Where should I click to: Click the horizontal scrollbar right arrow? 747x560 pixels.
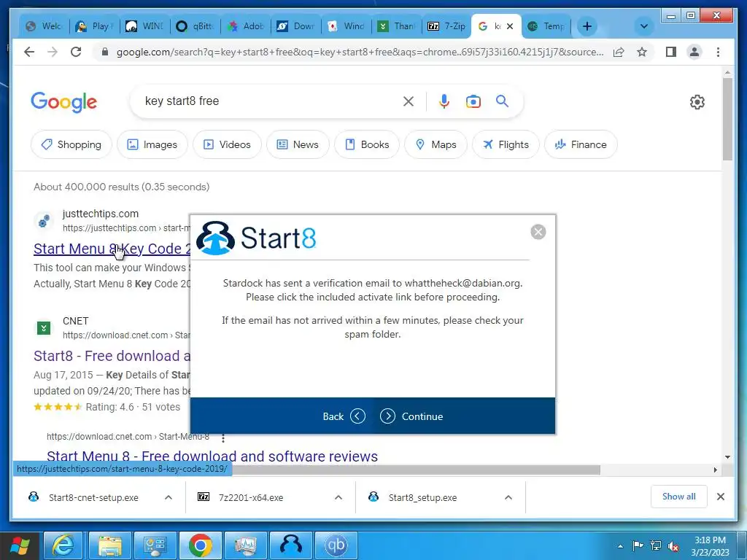click(715, 470)
